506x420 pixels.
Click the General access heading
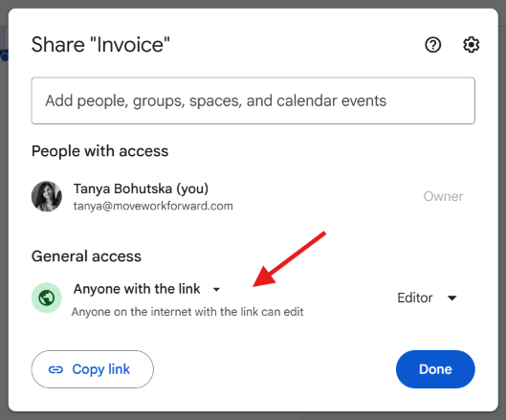click(x=86, y=256)
